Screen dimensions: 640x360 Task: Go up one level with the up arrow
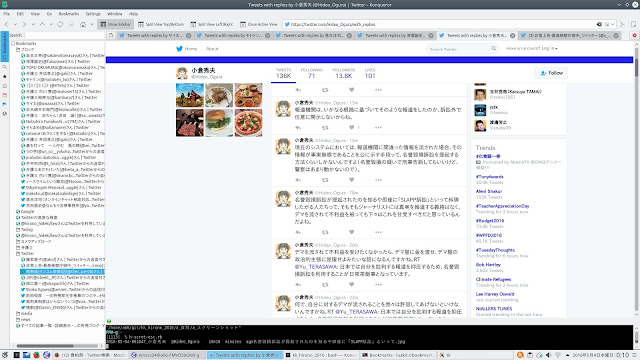[x=42, y=24]
